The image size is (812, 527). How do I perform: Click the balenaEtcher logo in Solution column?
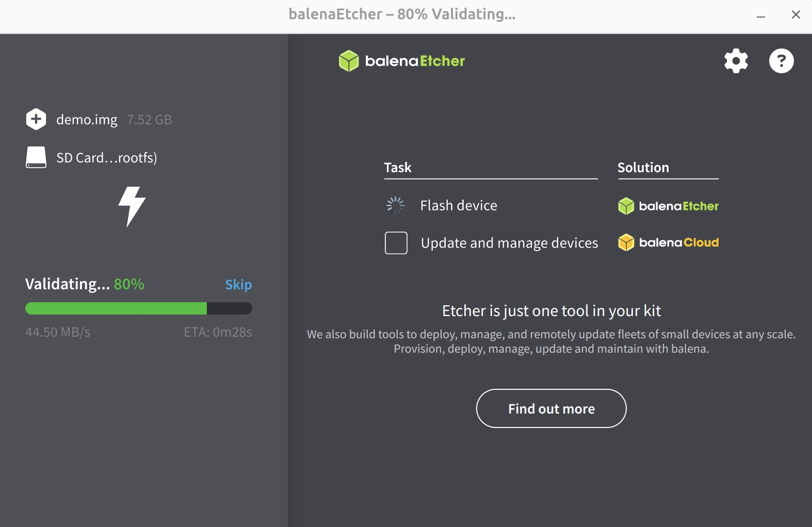coord(668,206)
